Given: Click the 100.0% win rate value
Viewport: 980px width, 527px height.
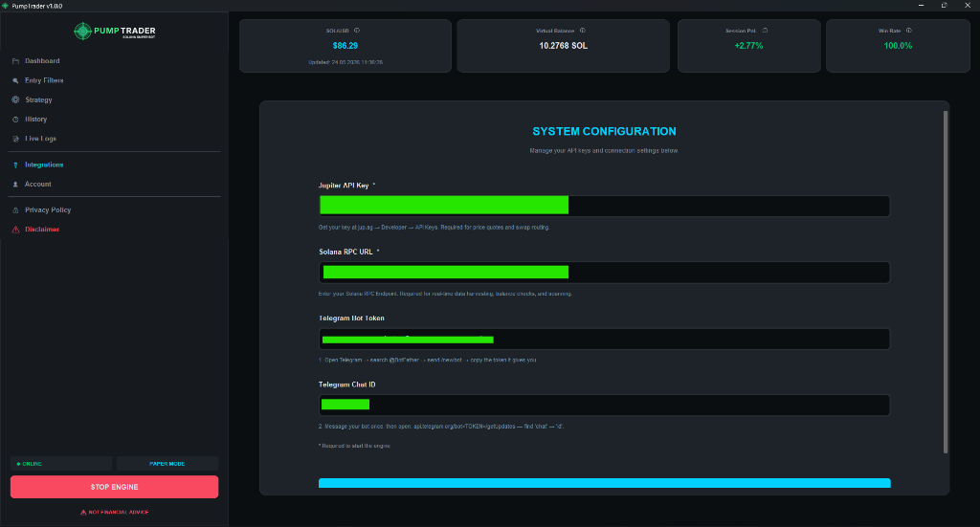Looking at the screenshot, I should point(898,46).
